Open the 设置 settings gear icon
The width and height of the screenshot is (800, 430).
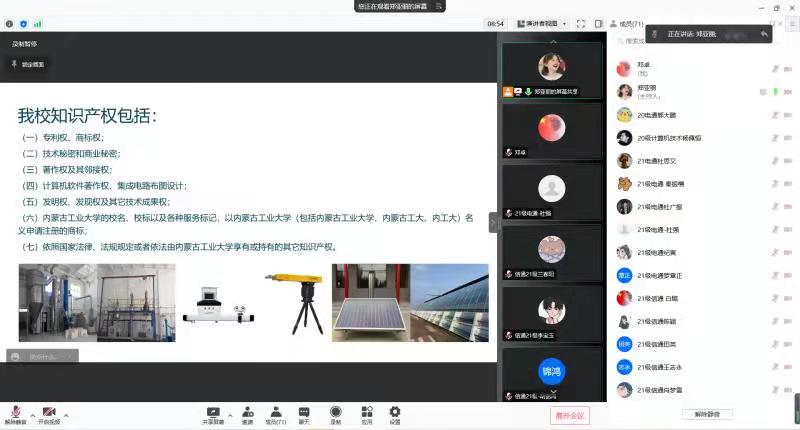(x=395, y=411)
